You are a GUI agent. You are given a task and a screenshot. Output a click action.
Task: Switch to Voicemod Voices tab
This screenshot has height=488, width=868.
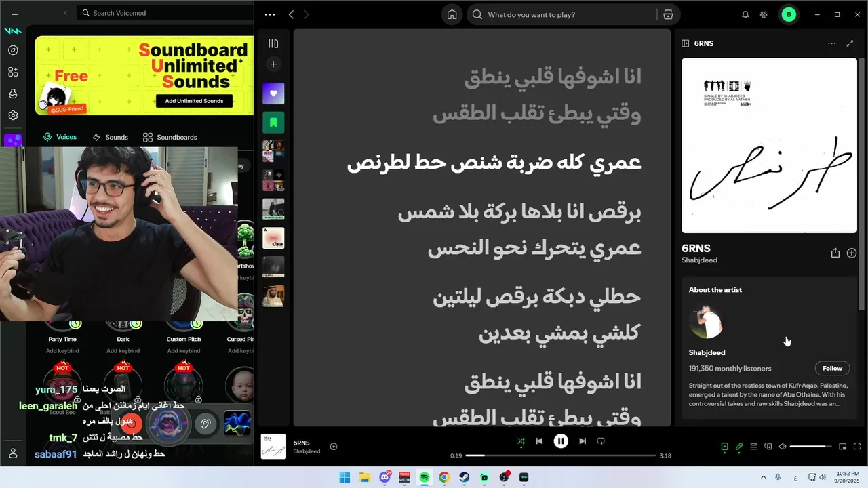[x=60, y=137]
